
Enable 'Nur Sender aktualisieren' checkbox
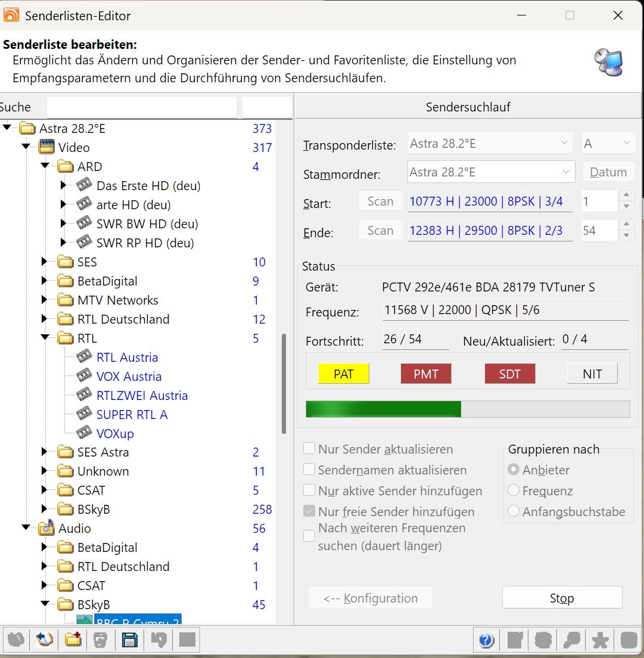pos(309,449)
